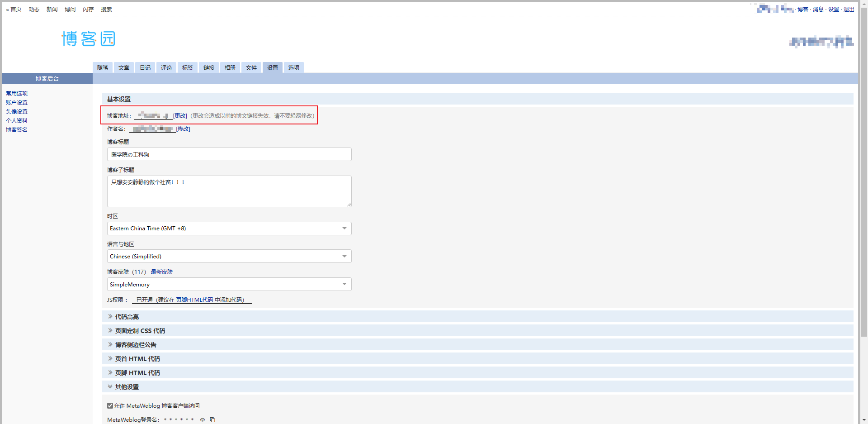
Task: Click 退出 to log out
Action: [849, 10]
